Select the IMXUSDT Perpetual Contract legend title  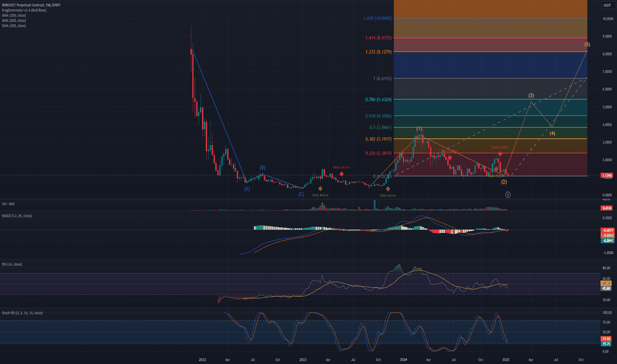(x=31, y=5)
